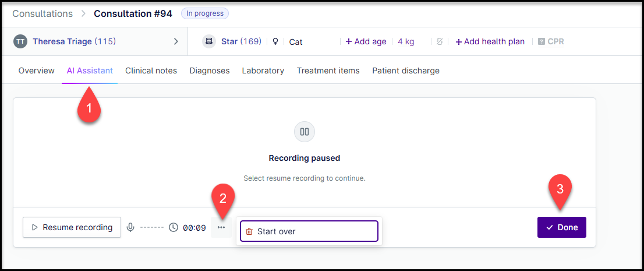
Task: Open the Diagnoses tab
Action: (x=210, y=71)
